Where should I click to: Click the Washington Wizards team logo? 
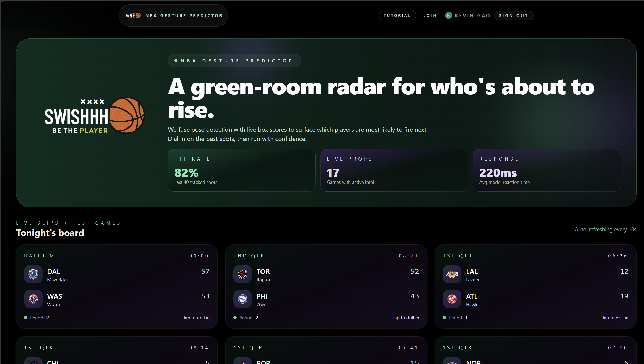(x=33, y=299)
